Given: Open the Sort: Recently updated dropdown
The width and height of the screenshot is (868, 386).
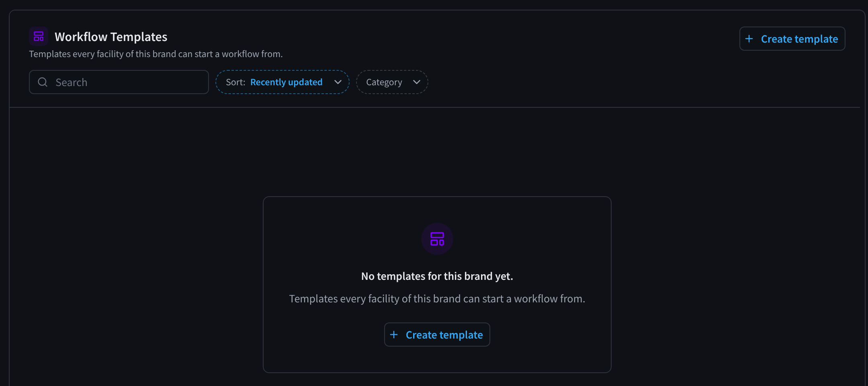Looking at the screenshot, I should (283, 82).
